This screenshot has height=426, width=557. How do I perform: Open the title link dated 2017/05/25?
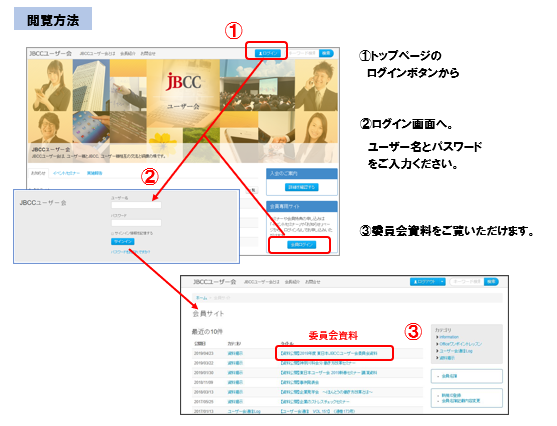[x=315, y=401]
